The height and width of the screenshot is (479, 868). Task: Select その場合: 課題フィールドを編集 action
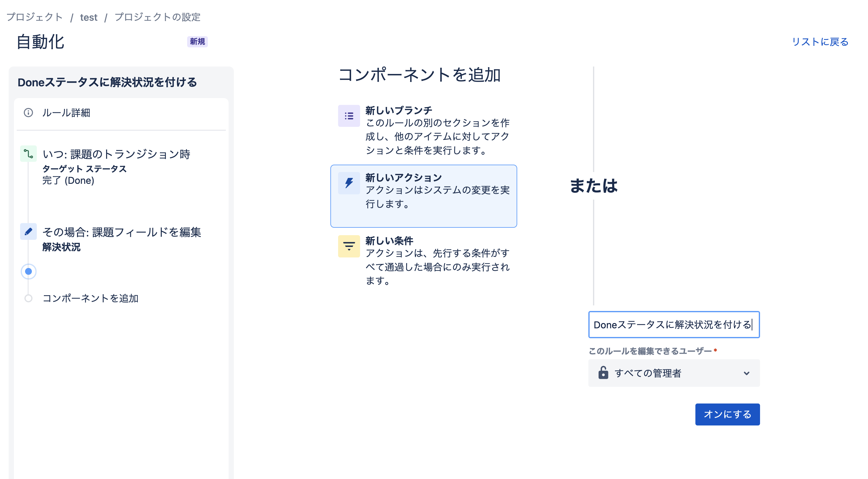click(x=122, y=232)
